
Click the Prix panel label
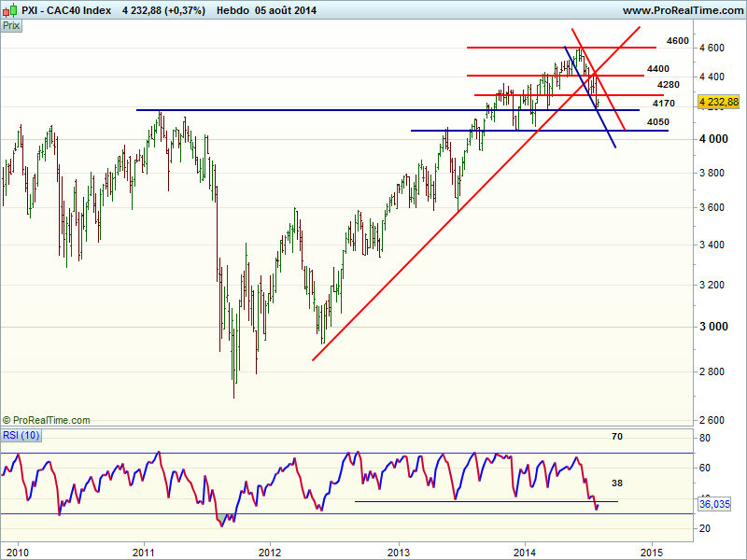12,26
